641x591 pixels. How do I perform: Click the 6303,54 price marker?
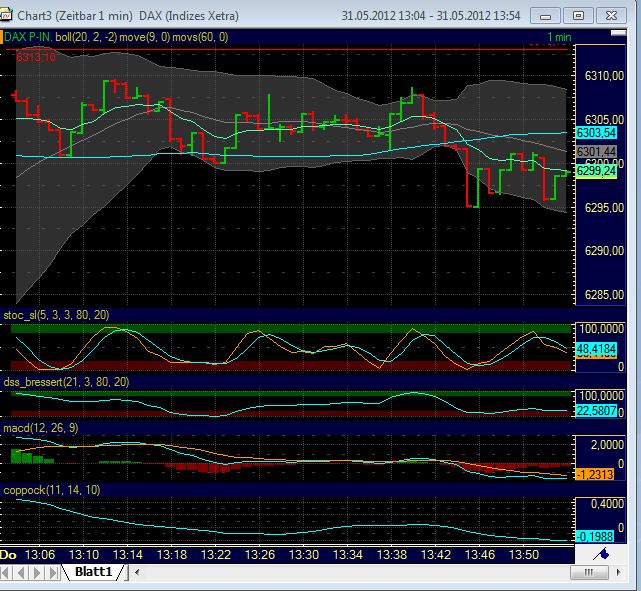[596, 133]
